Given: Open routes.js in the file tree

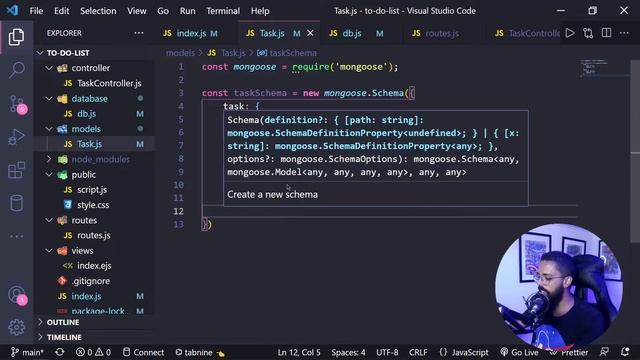Looking at the screenshot, I should [93, 235].
